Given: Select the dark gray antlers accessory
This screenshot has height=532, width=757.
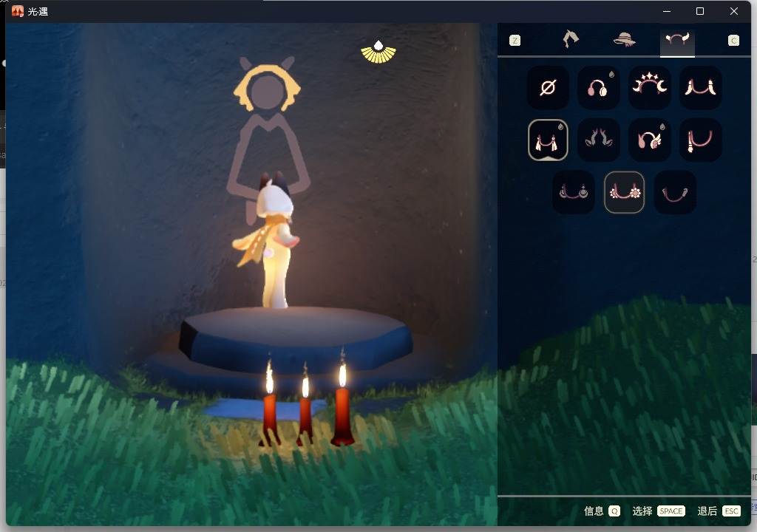Looking at the screenshot, I should pyautogui.click(x=599, y=140).
